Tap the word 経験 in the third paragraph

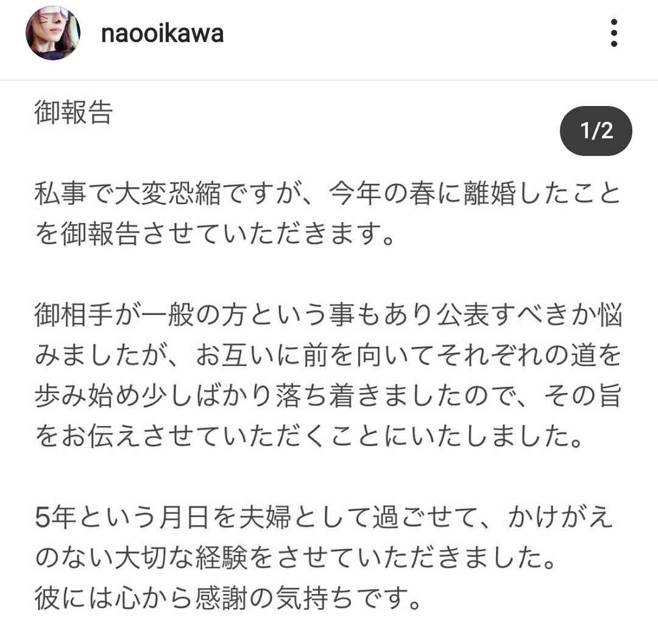tap(222, 557)
